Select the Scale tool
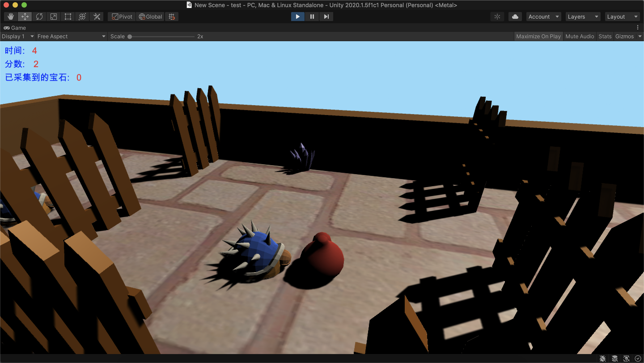 click(53, 17)
